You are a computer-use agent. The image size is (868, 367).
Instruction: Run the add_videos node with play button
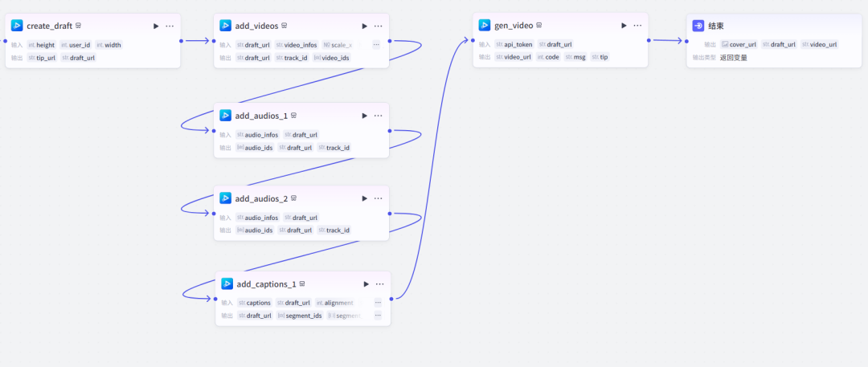coord(365,26)
